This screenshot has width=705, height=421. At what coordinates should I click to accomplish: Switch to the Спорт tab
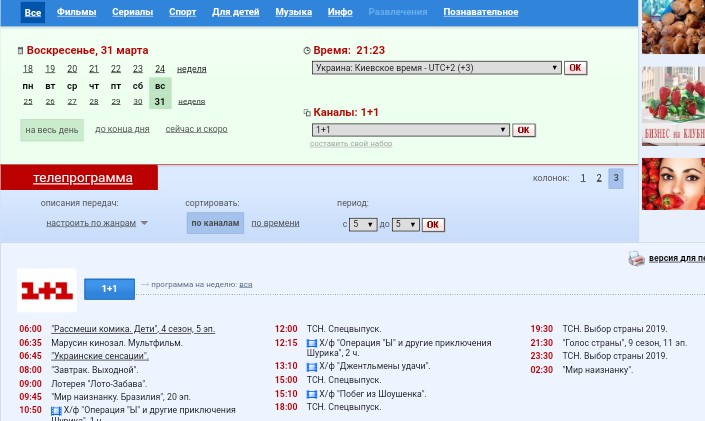(x=182, y=12)
